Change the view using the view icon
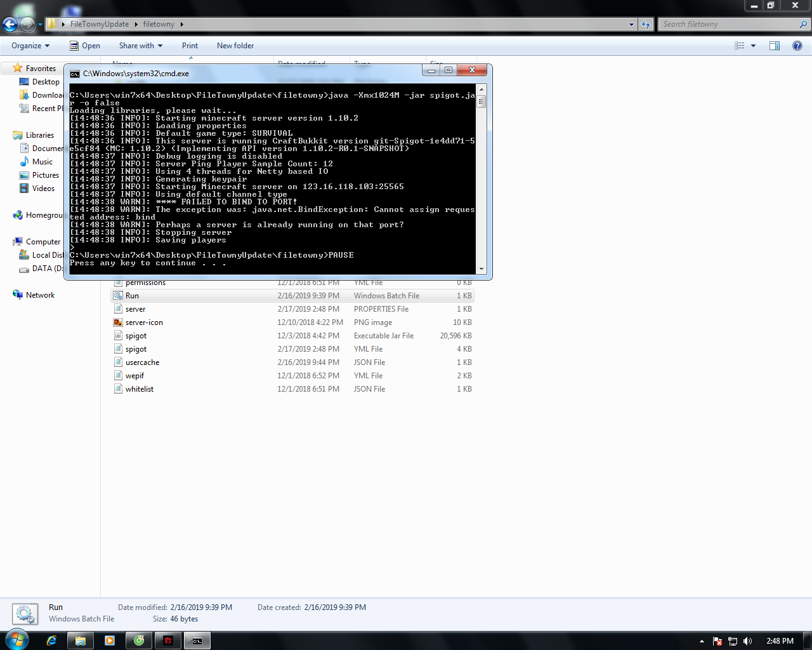Viewport: 812px width, 650px height. pos(740,46)
